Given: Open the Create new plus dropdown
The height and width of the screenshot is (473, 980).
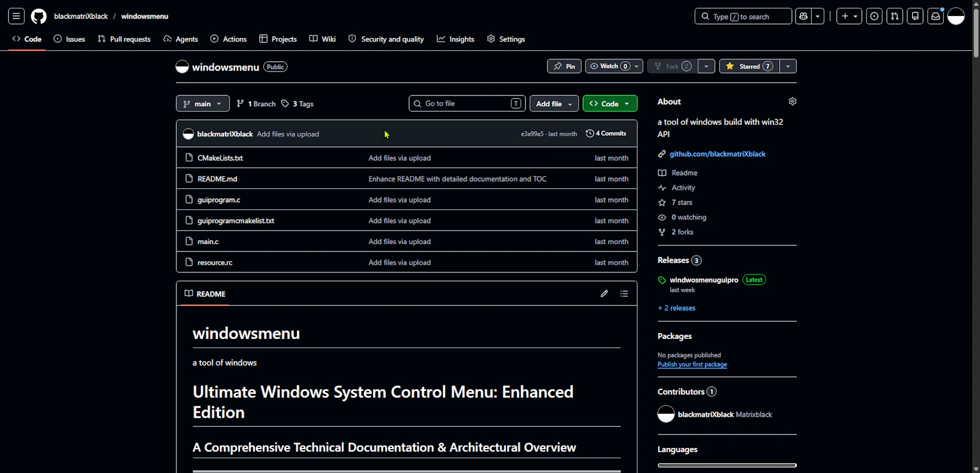Looking at the screenshot, I should point(850,17).
